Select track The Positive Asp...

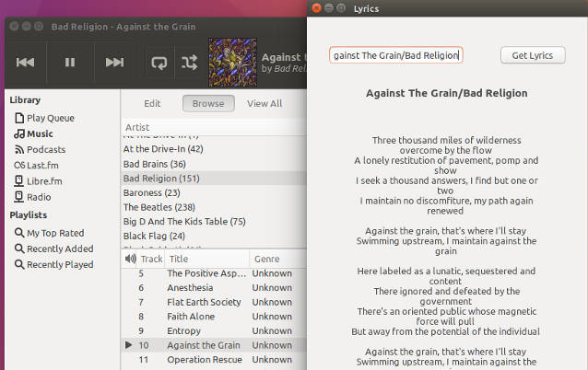click(214, 273)
